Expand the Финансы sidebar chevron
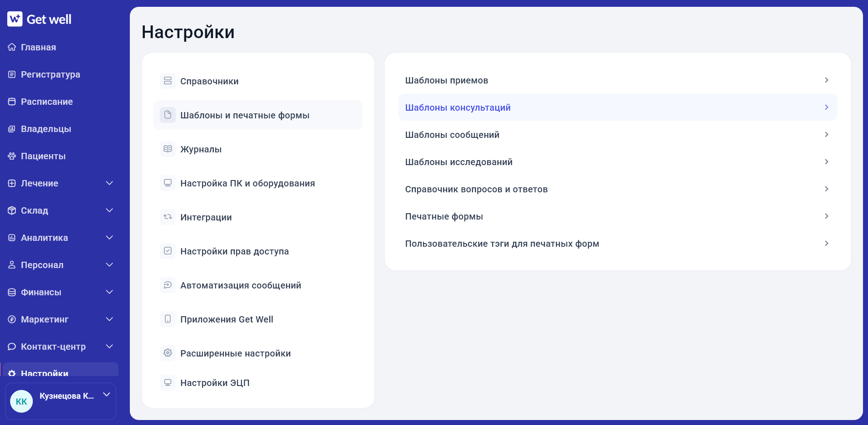The image size is (868, 425). coord(109,292)
